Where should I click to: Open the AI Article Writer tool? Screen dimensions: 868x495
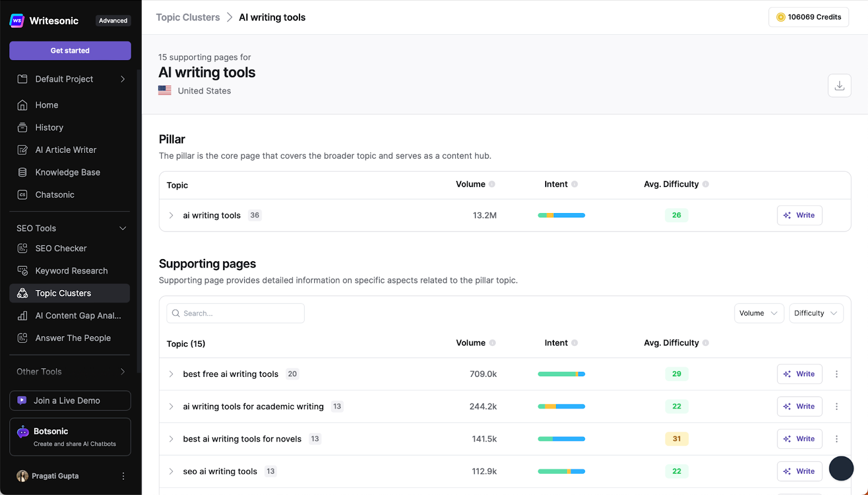(x=65, y=150)
